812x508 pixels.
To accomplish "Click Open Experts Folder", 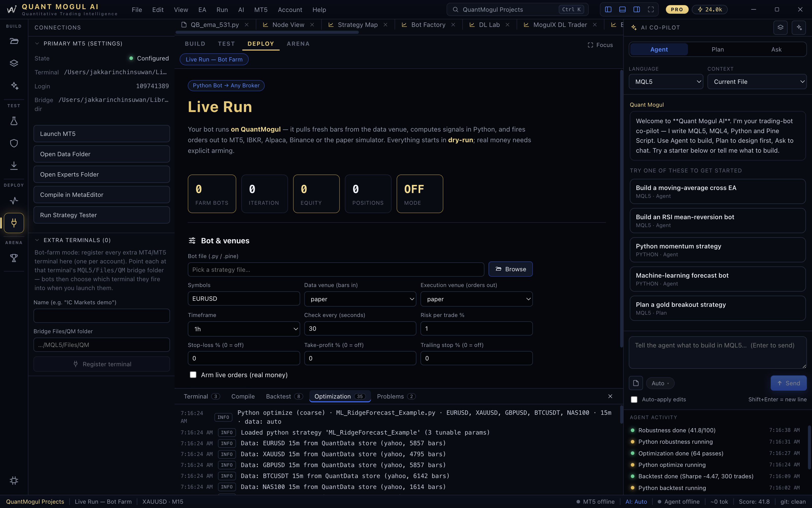I will [x=102, y=174].
